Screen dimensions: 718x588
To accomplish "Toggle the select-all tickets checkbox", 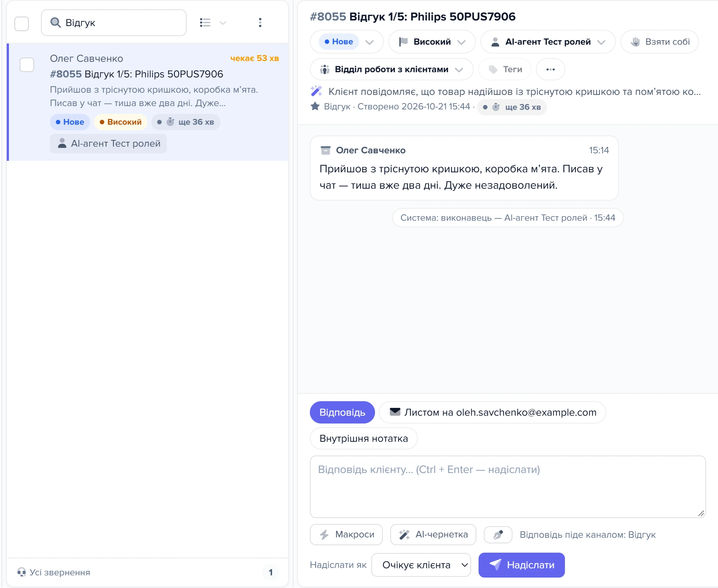I will coord(22,24).
